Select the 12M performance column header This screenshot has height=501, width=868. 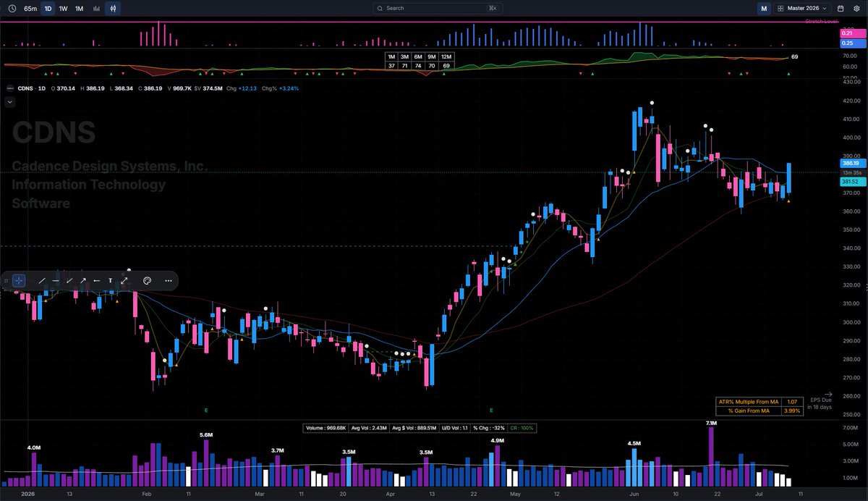(x=446, y=56)
